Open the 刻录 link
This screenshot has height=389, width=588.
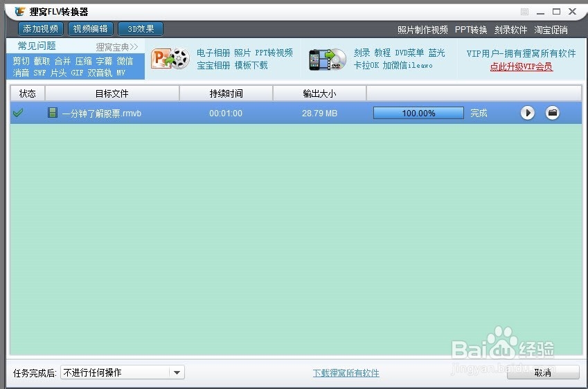[x=362, y=53]
